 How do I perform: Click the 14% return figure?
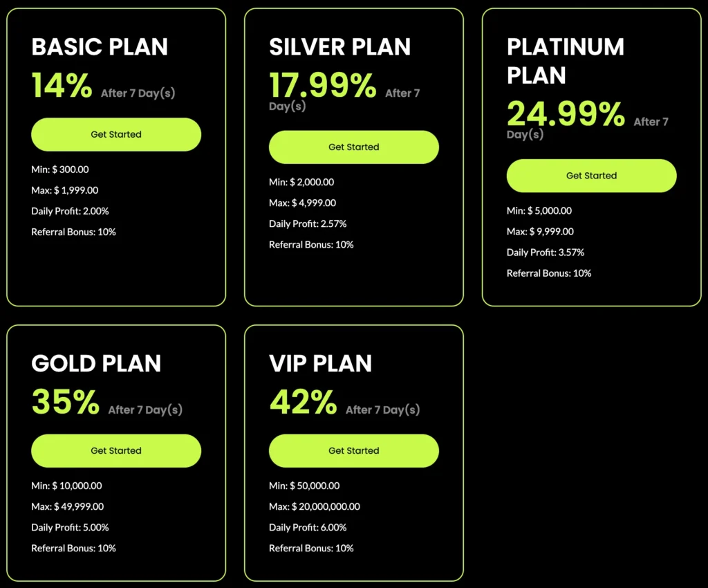[62, 86]
